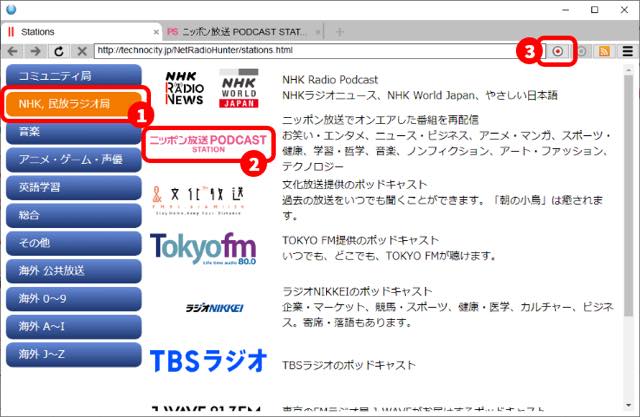Open the NHK World Japan logo
The height and width of the screenshot is (417, 640).
(239, 88)
